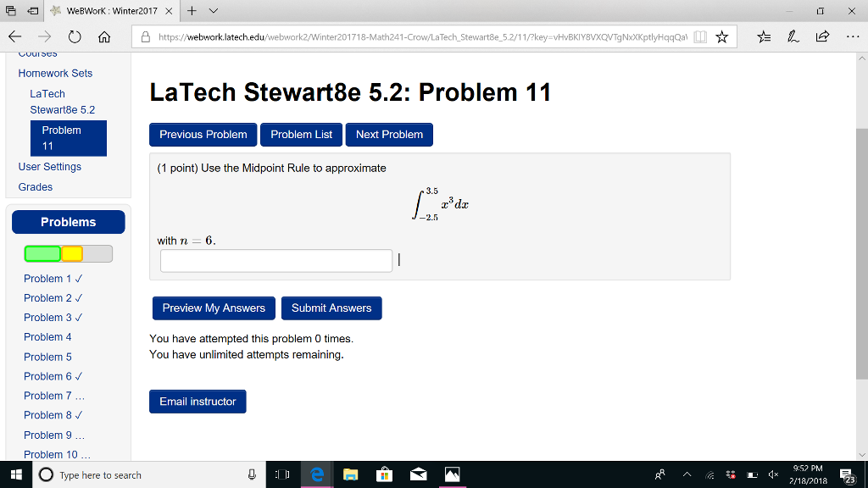This screenshot has width=868, height=488.
Task: Open Problem 4 from the sidebar
Action: click(x=47, y=336)
